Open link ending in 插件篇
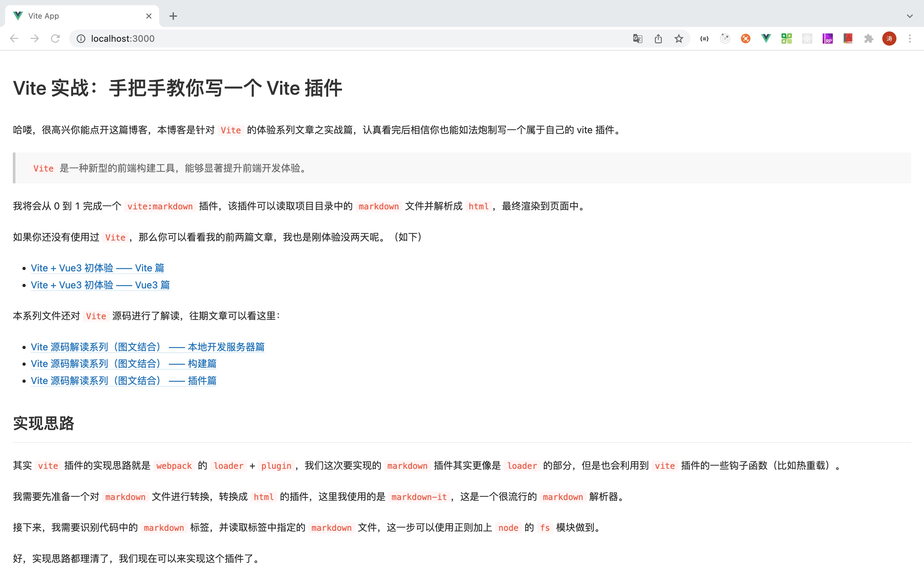Viewport: 924px width, 578px height. point(124,381)
